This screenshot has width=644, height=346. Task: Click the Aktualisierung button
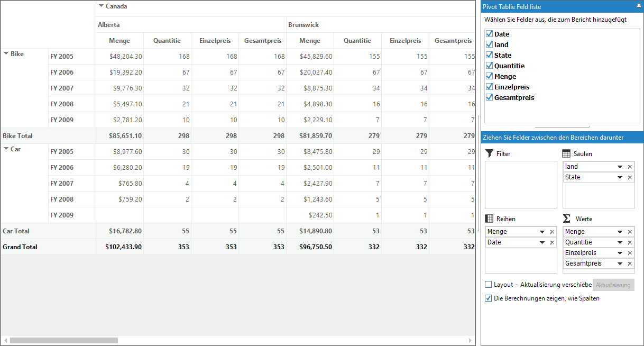coord(613,285)
